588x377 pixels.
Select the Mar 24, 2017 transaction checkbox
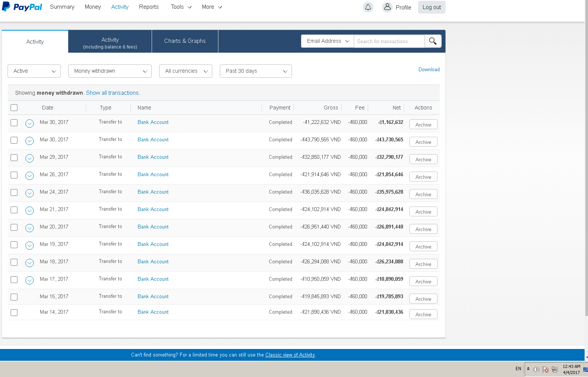14,192
